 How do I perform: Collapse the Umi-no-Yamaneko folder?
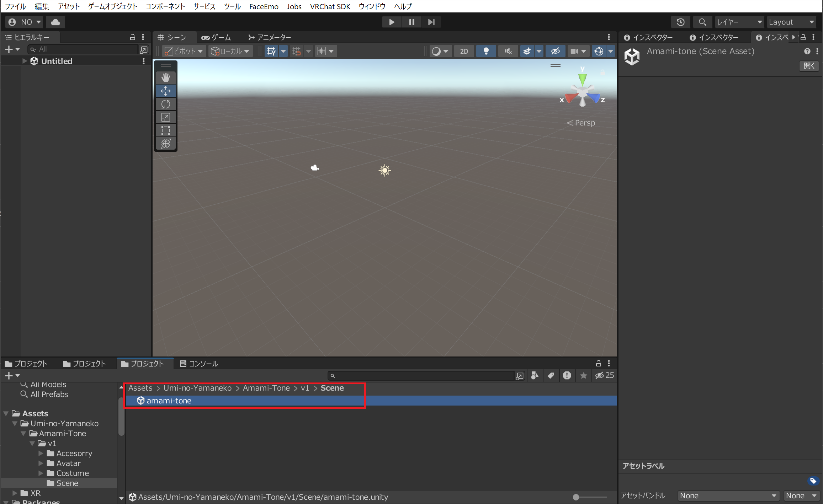click(x=15, y=424)
